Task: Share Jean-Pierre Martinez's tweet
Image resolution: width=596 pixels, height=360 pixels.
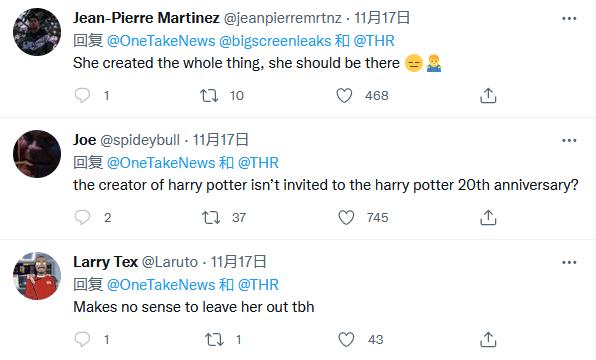Action: click(x=488, y=95)
